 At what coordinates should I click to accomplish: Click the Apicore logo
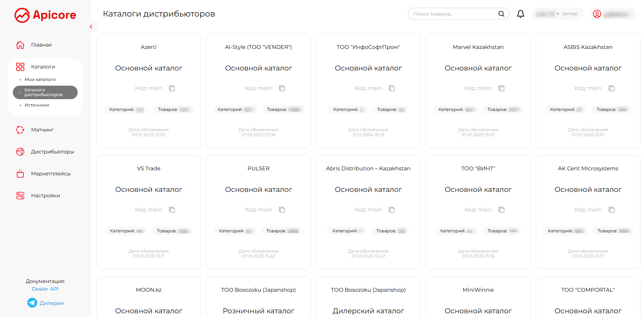click(45, 15)
